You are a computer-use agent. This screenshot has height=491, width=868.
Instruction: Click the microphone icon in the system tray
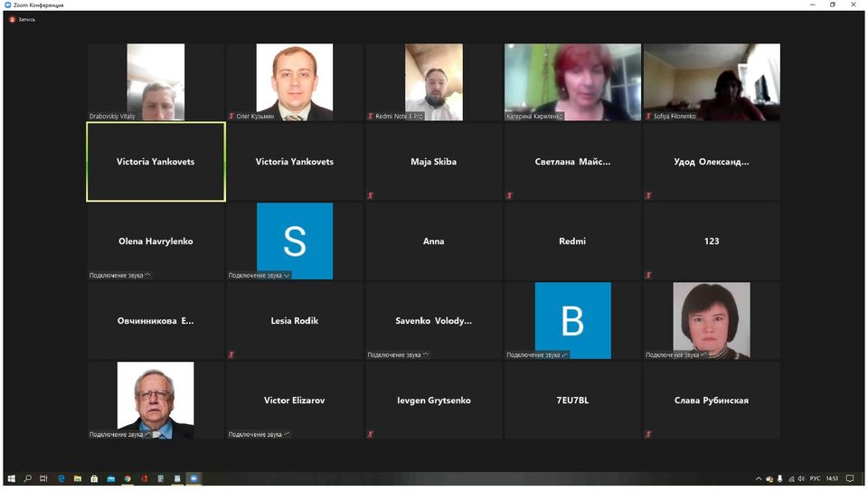(780, 479)
